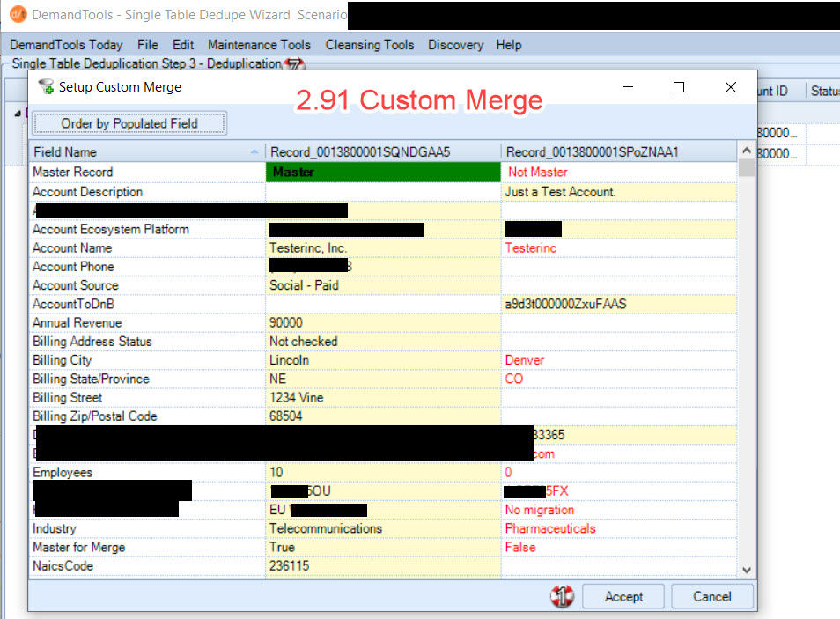Click the Setup Custom Merge funnel icon
The image size is (840, 619).
tap(46, 87)
